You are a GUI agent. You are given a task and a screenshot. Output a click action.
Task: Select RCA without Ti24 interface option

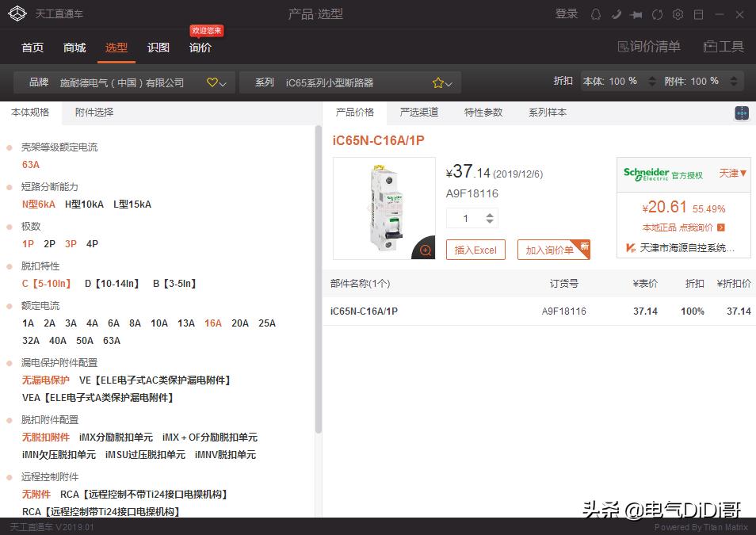143,494
